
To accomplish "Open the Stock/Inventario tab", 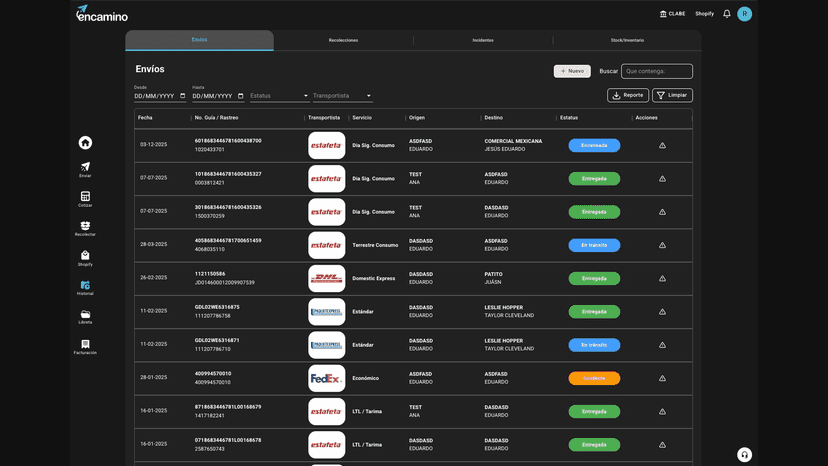I will coord(627,40).
